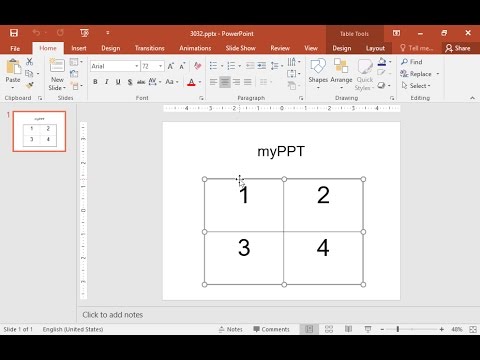The width and height of the screenshot is (480, 360).
Task: Open the font size 72 dropdown
Action: [x=161, y=66]
